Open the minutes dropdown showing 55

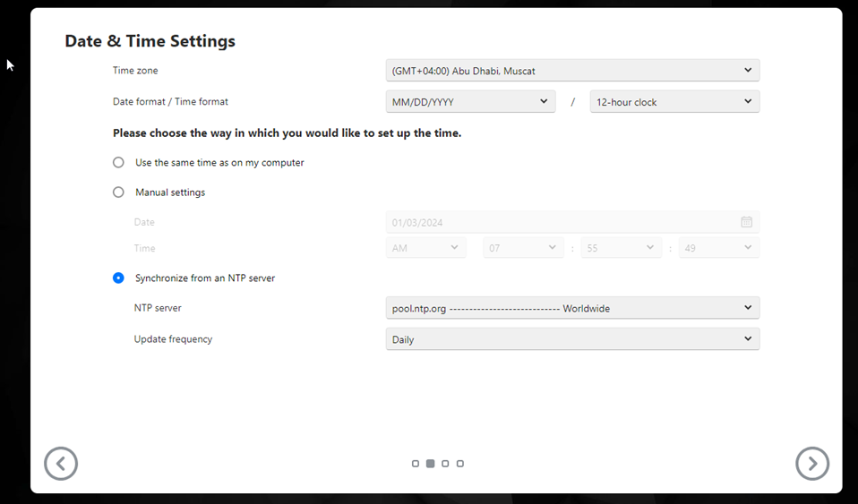[621, 248]
